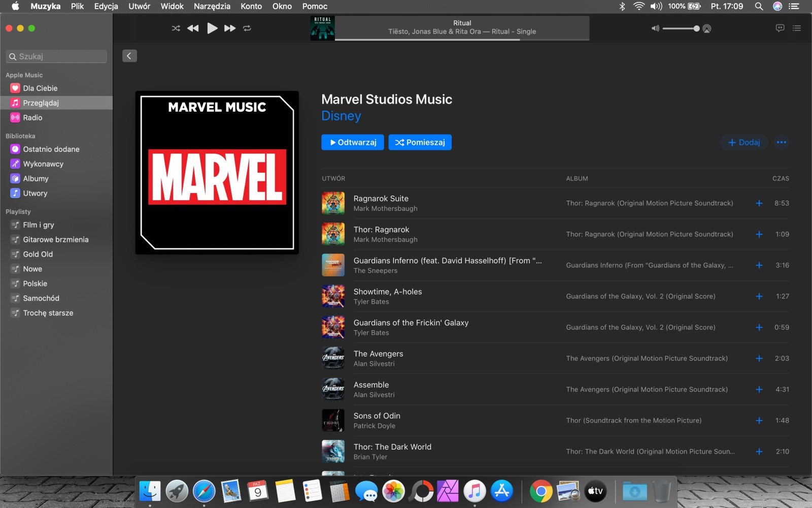Skip to the next track
The image size is (812, 508).
230,28
